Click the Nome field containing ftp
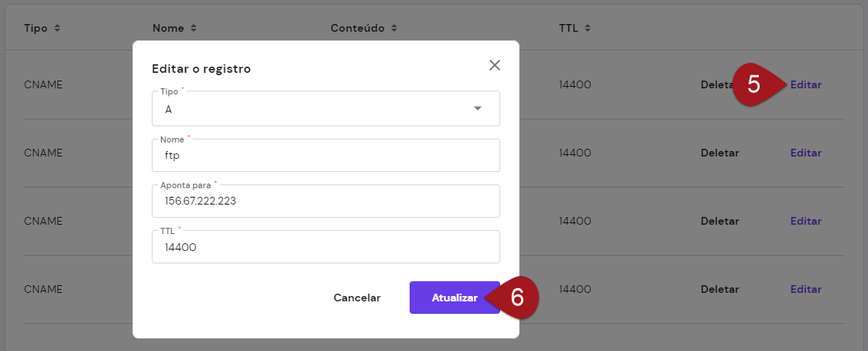This screenshot has height=351, width=868. 325,156
